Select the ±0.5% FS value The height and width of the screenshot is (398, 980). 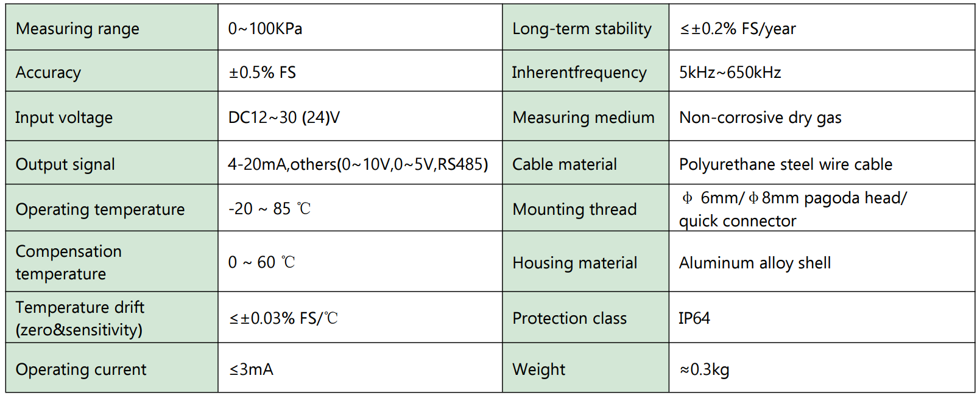click(x=262, y=72)
